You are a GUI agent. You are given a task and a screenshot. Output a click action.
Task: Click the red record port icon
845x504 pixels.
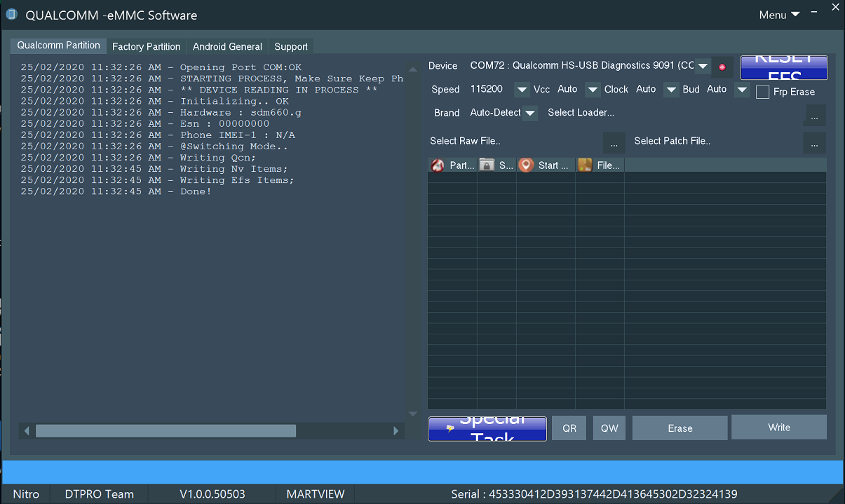(722, 67)
